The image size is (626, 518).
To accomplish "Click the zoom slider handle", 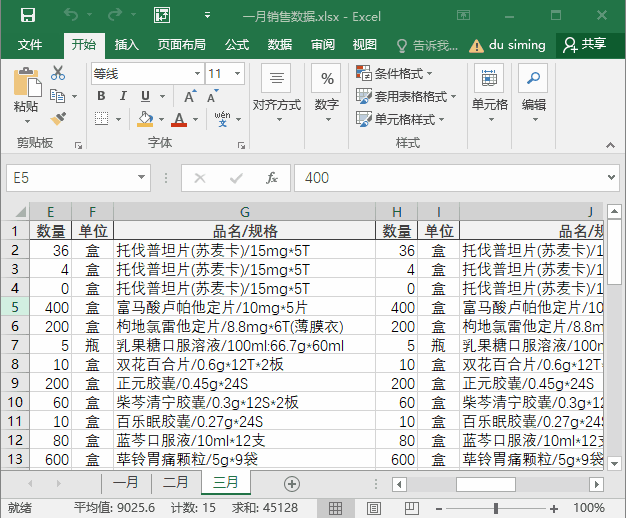I will click(496, 508).
